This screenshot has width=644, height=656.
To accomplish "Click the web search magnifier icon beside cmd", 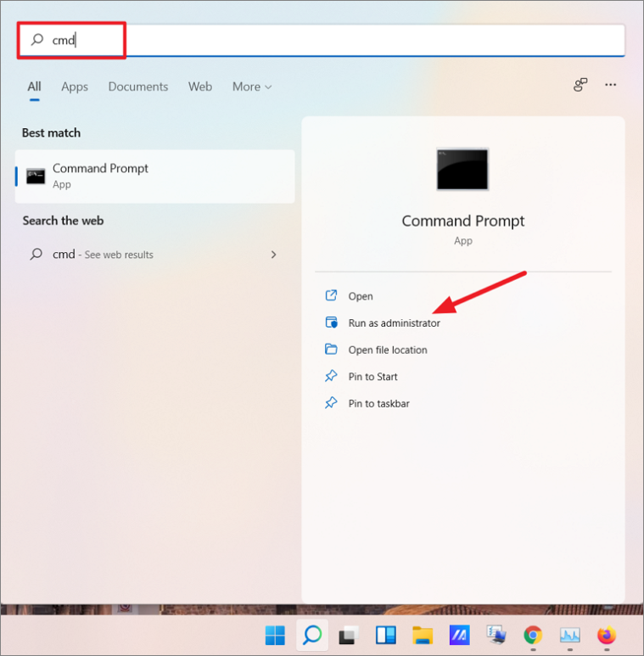I will [36, 254].
